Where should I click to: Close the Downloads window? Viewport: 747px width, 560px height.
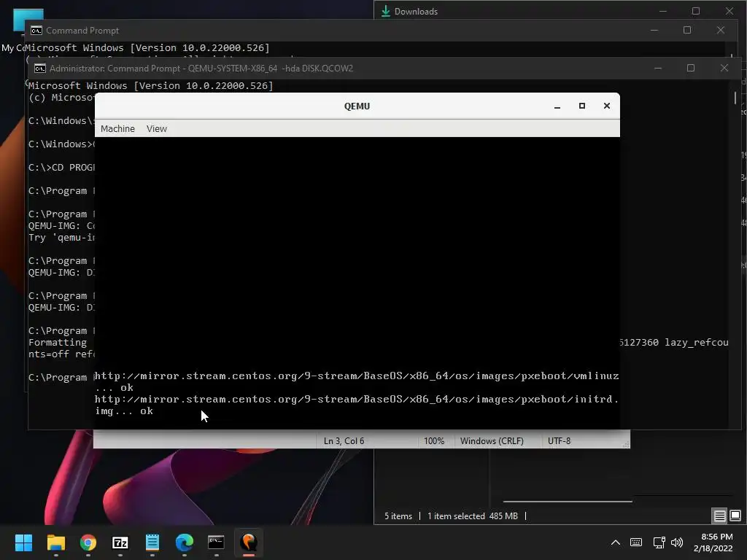(729, 11)
